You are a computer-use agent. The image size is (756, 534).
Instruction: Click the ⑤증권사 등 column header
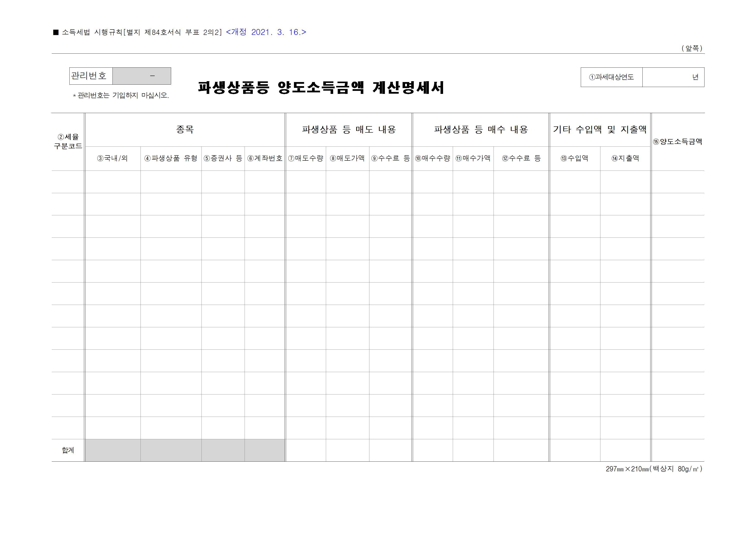click(x=223, y=158)
